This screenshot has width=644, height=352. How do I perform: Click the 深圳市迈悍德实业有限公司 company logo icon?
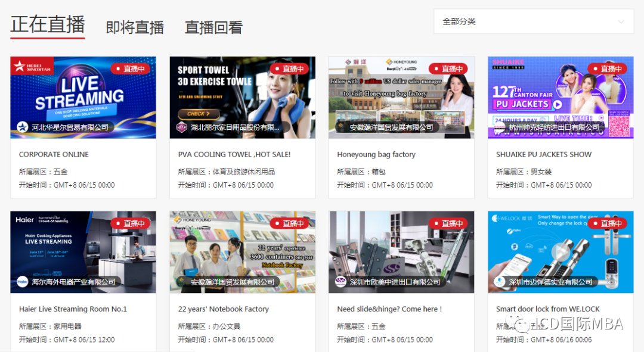coord(500,282)
